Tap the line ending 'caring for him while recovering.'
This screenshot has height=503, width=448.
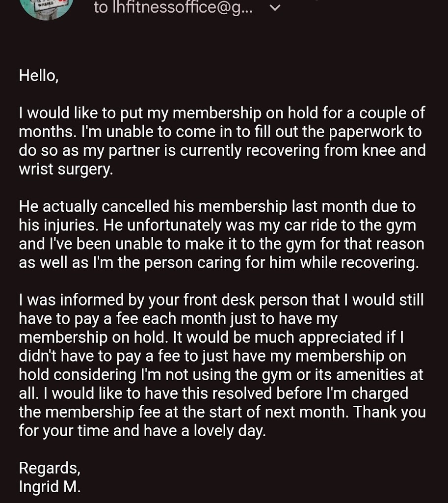[219, 262]
